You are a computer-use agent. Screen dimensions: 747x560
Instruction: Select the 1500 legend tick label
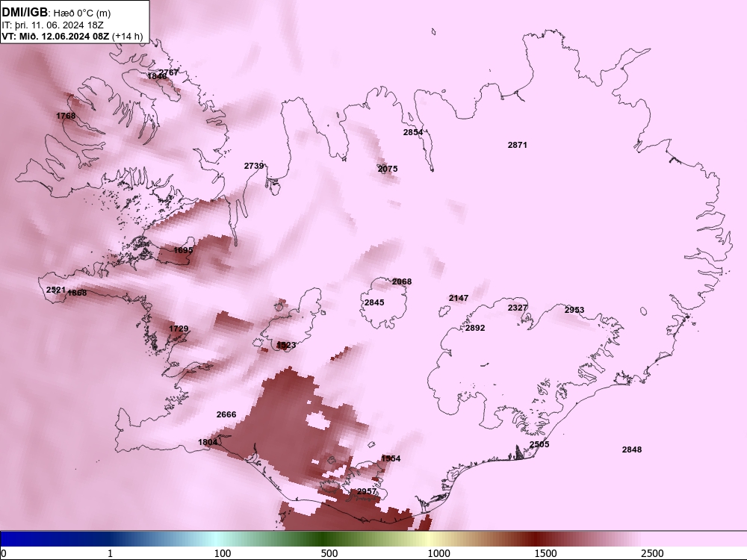pos(545,553)
